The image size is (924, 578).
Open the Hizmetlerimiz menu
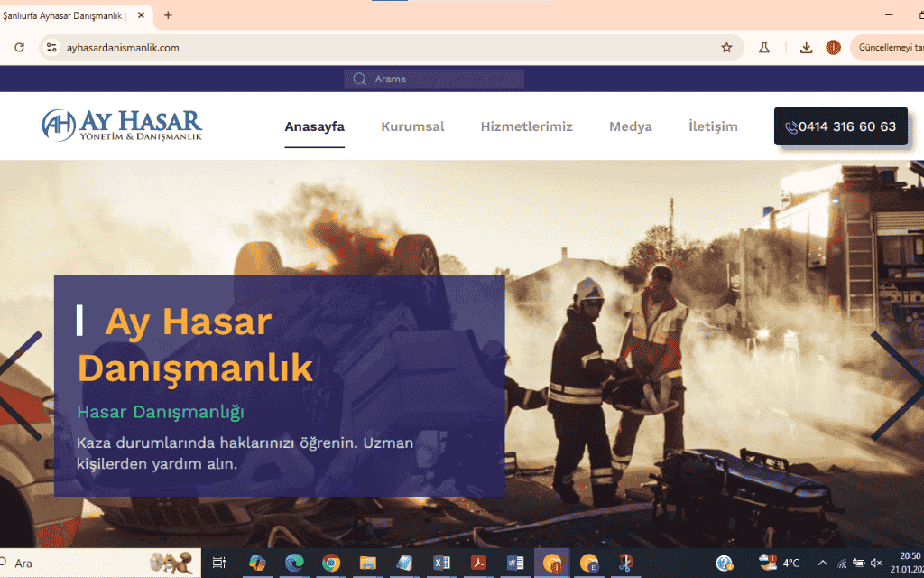(x=526, y=126)
